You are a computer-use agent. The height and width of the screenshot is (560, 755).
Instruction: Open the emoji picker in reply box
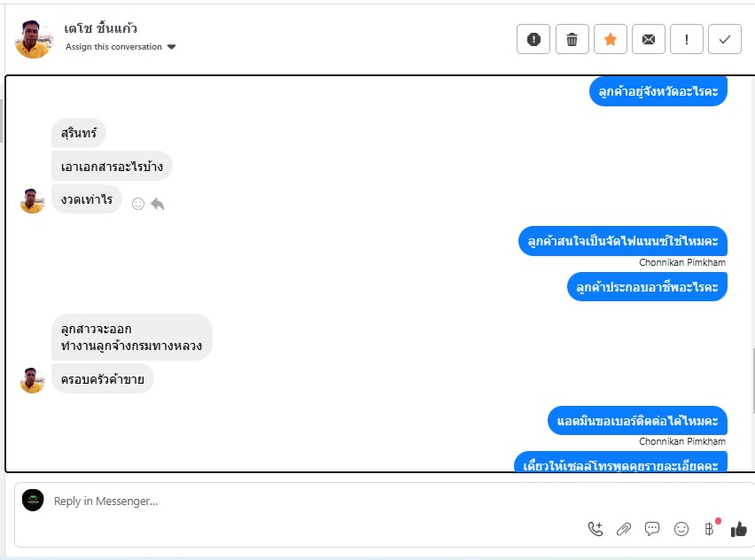681,529
